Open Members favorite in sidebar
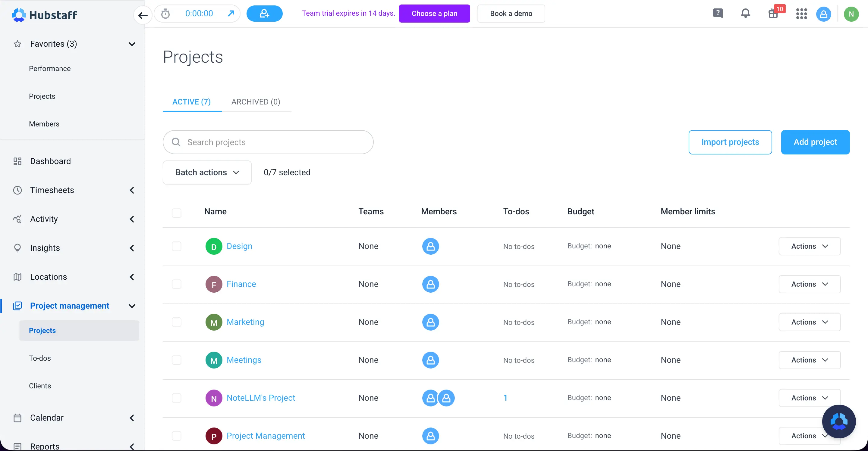 point(44,124)
